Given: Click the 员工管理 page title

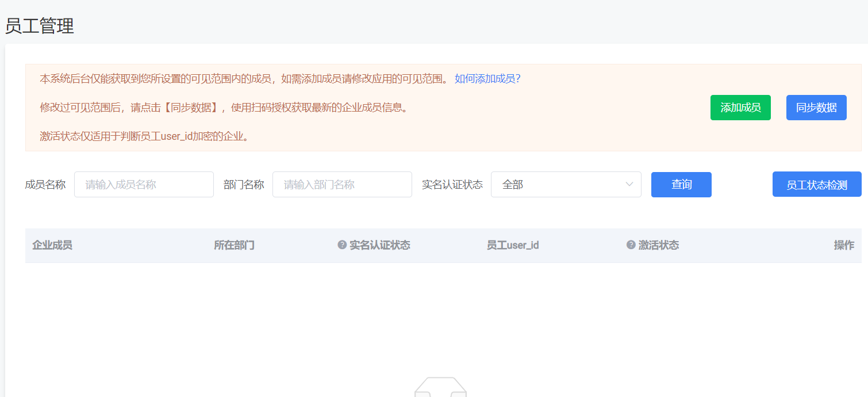Looking at the screenshot, I should pyautogui.click(x=40, y=26).
